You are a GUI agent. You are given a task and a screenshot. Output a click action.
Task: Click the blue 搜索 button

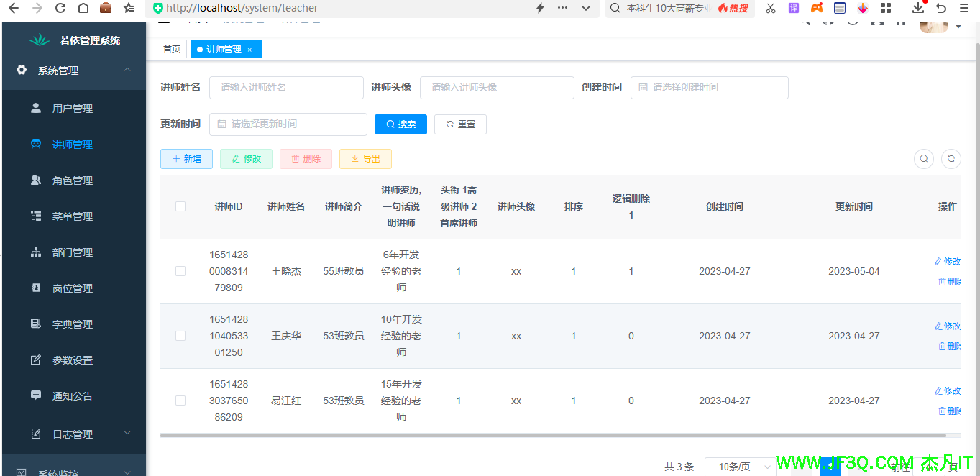point(400,124)
